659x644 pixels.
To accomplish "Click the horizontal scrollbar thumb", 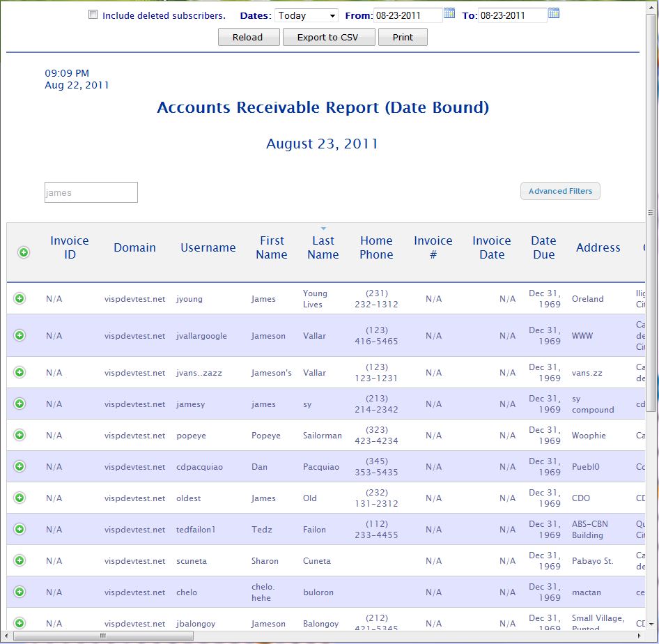I will 103,636.
